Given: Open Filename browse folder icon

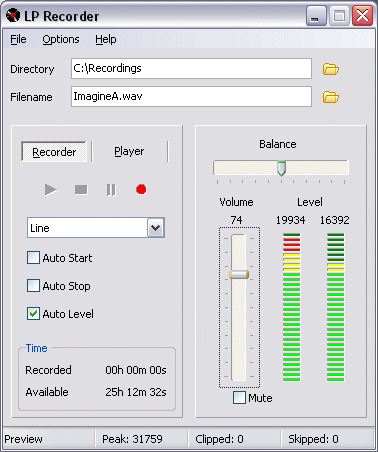Looking at the screenshot, I should [330, 97].
